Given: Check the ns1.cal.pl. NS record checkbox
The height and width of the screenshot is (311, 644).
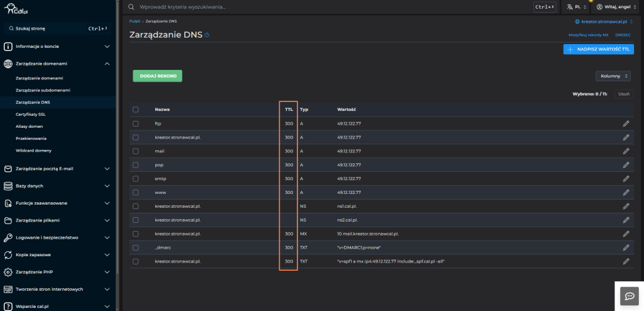Looking at the screenshot, I should click(x=136, y=206).
